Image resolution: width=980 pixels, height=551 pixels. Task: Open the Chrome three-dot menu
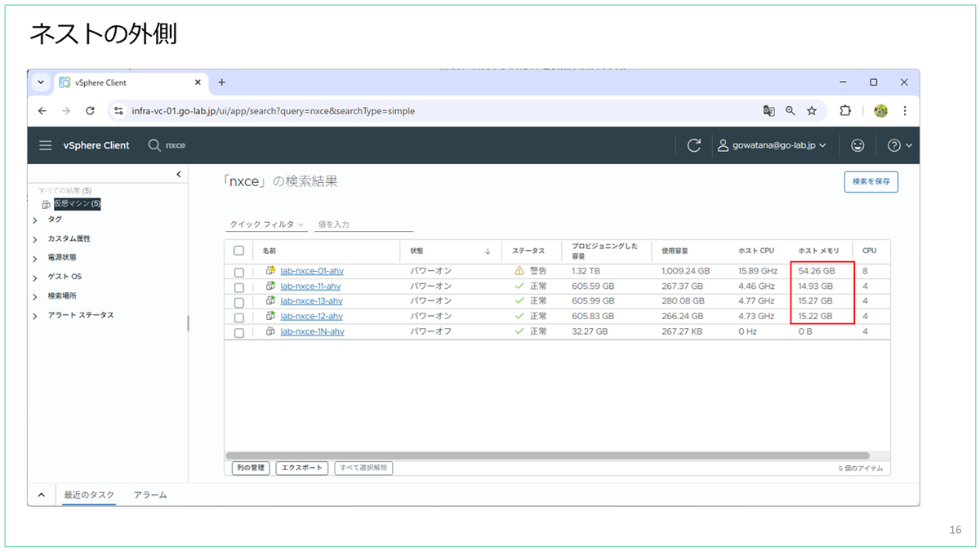(905, 111)
